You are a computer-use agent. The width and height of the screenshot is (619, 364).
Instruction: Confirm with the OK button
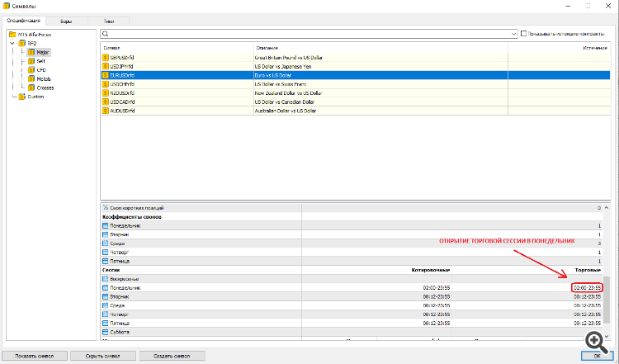click(x=597, y=356)
